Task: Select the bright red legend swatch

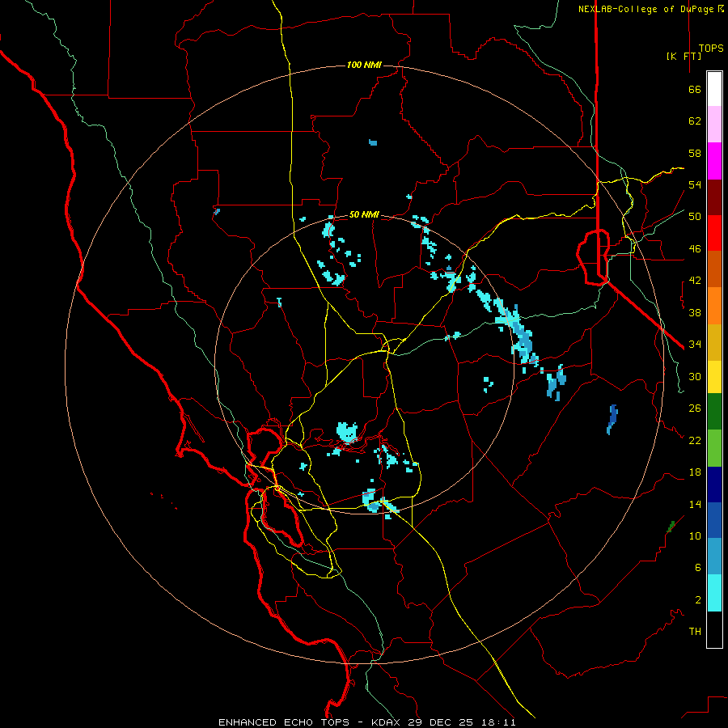Action: 714,233
